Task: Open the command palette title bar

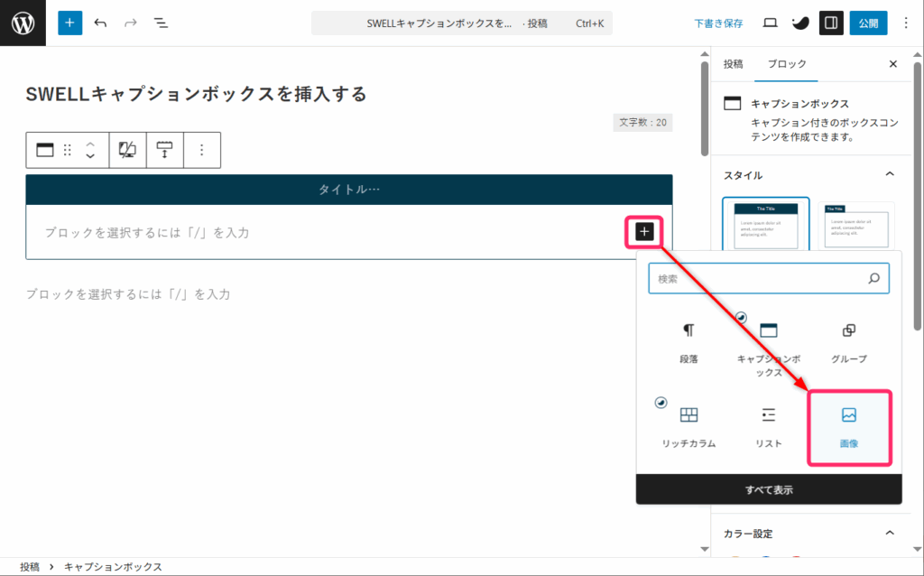Action: pyautogui.click(x=461, y=23)
